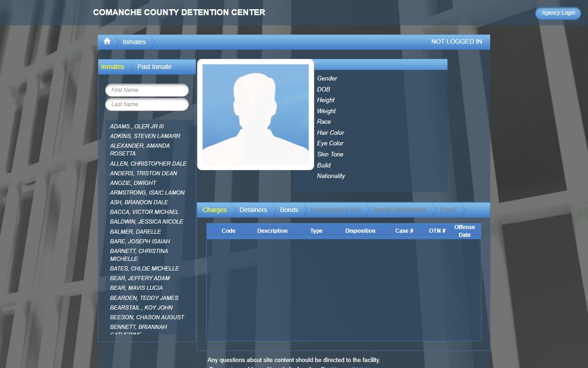Viewport: 588px width, 368px height.
Task: Select the Charges tab
Action: [215, 210]
